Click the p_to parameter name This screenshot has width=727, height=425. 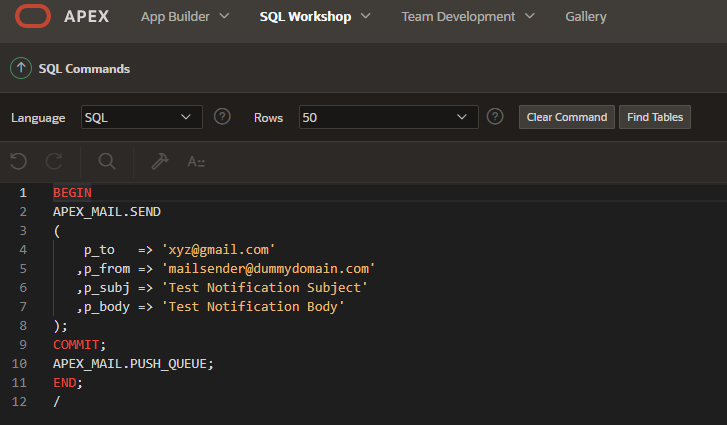[99, 250]
